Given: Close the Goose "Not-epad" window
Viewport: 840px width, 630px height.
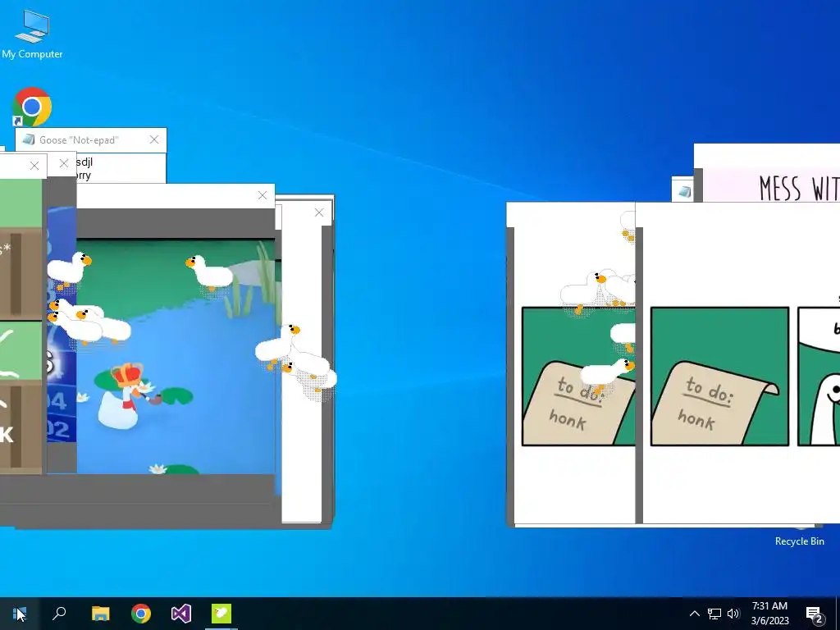Looking at the screenshot, I should 154,139.
